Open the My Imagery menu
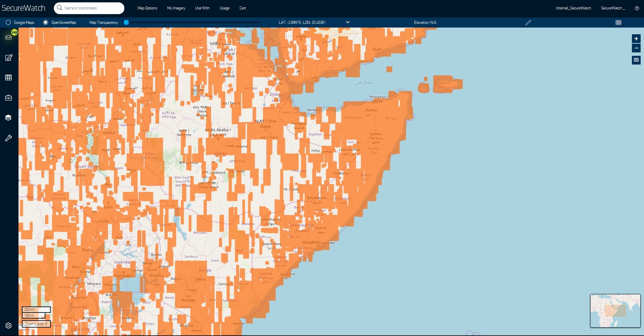 [176, 8]
